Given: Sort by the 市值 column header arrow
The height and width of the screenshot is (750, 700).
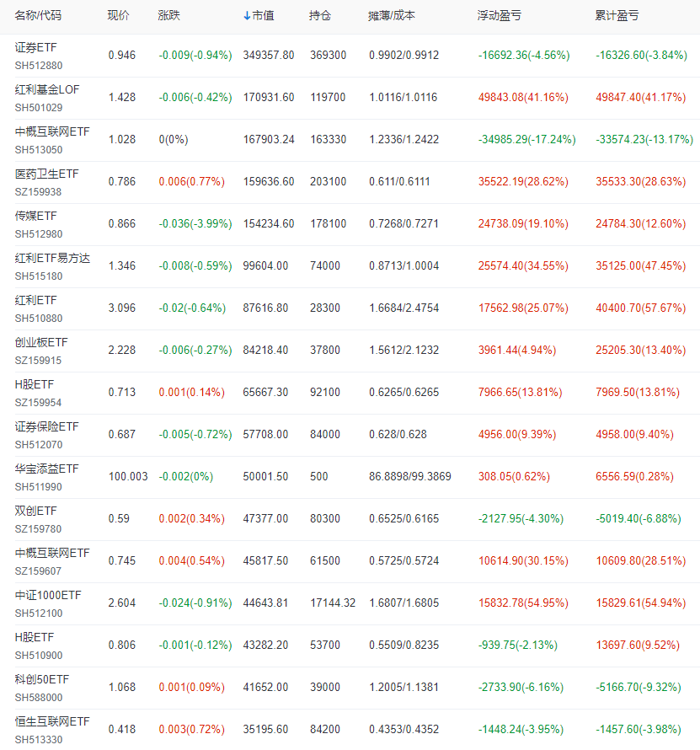Looking at the screenshot, I should [x=247, y=16].
